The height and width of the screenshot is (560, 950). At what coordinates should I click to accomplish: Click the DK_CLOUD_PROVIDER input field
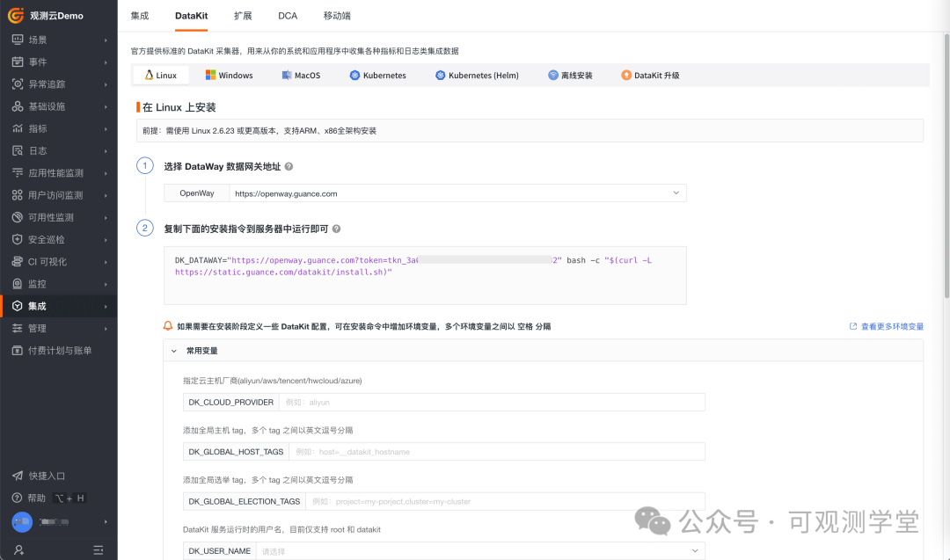492,402
